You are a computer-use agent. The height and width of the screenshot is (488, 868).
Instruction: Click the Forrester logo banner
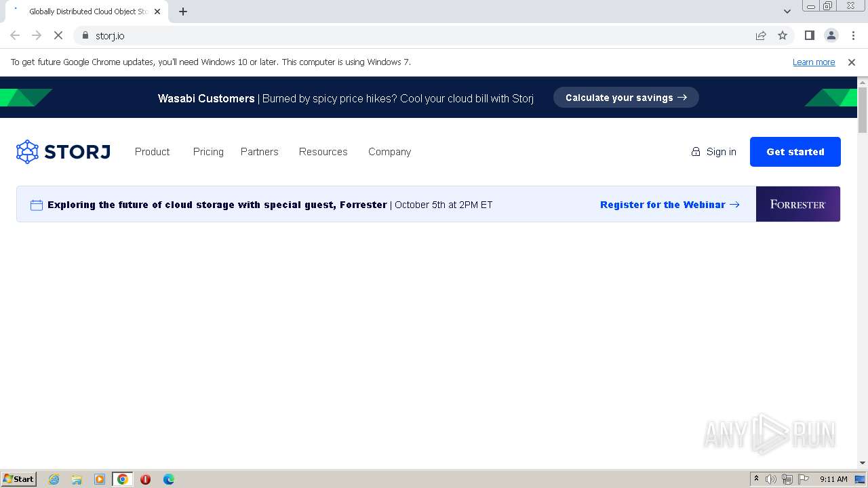click(798, 204)
